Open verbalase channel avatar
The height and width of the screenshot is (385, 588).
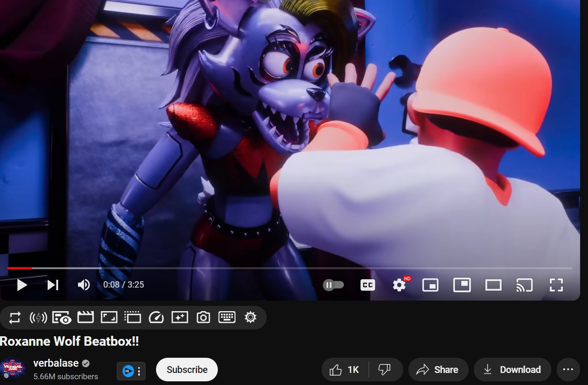[13, 369]
